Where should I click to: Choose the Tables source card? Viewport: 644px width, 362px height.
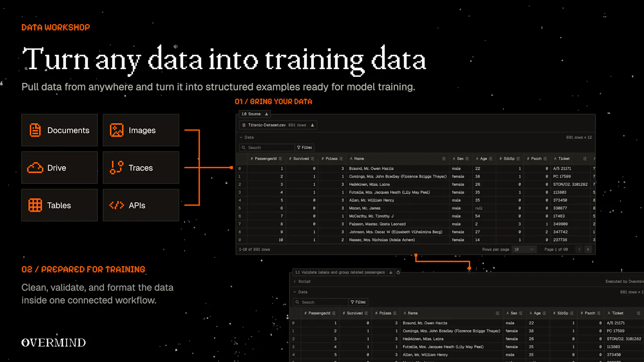pyautogui.click(x=60, y=205)
